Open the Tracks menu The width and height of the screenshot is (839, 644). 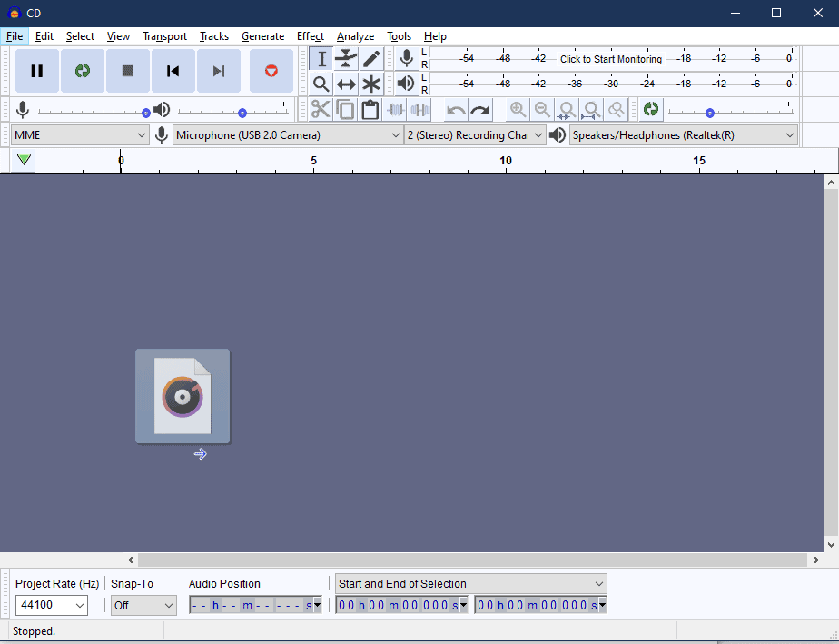214,36
